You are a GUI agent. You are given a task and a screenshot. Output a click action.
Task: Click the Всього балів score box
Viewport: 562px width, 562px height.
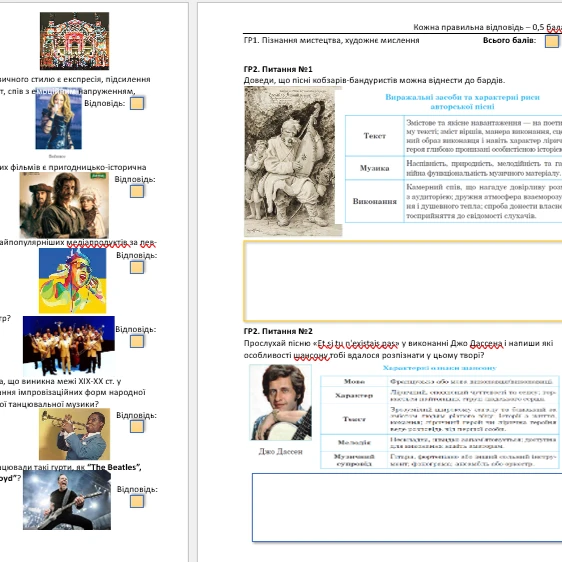tap(552, 41)
